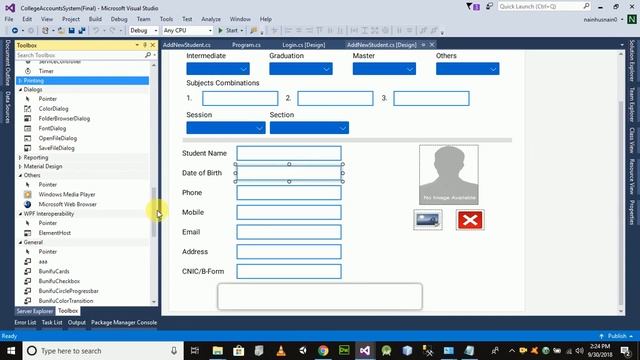
Task: Select SaveFileDialog in the Toolbox
Action: pyautogui.click(x=56, y=148)
